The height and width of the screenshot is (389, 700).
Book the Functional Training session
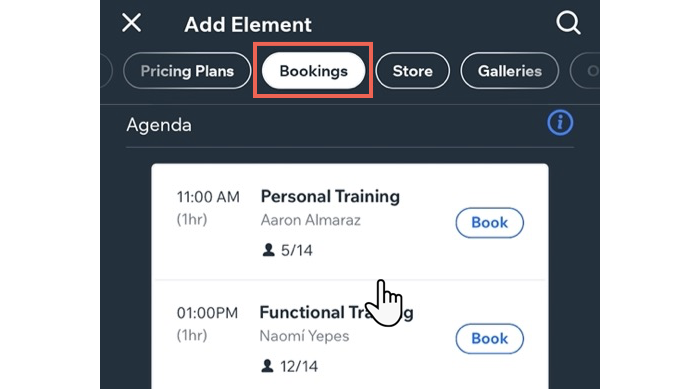click(x=489, y=339)
